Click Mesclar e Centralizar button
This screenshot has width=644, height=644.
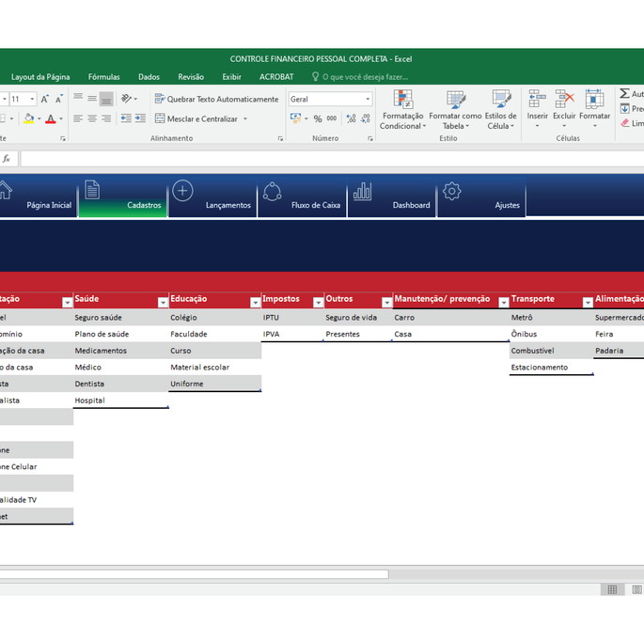click(196, 118)
